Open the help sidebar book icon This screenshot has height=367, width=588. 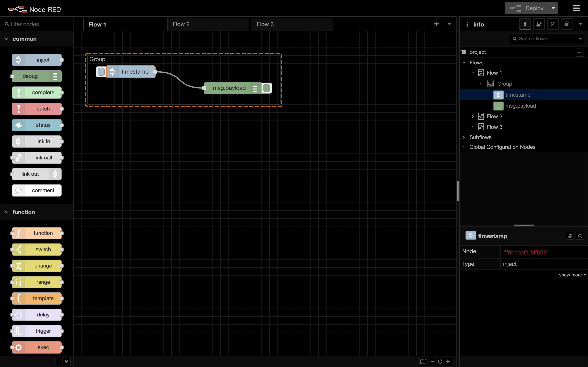pyautogui.click(x=539, y=24)
